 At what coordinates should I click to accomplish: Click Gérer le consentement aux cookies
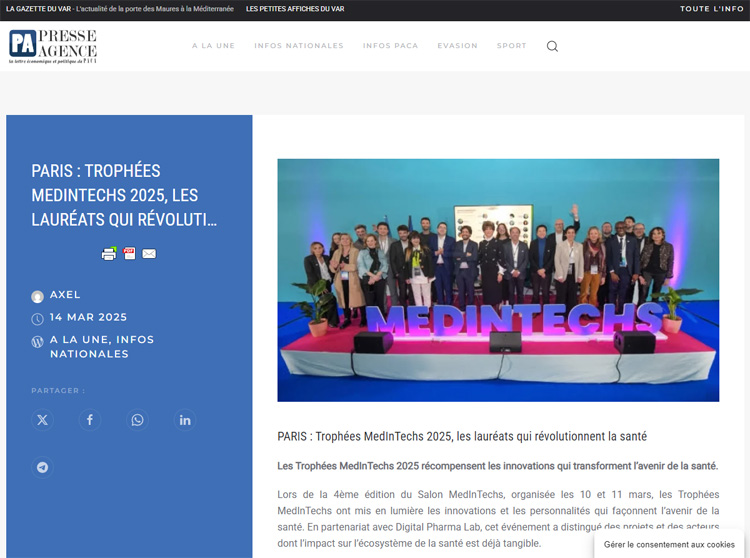pyautogui.click(x=669, y=545)
